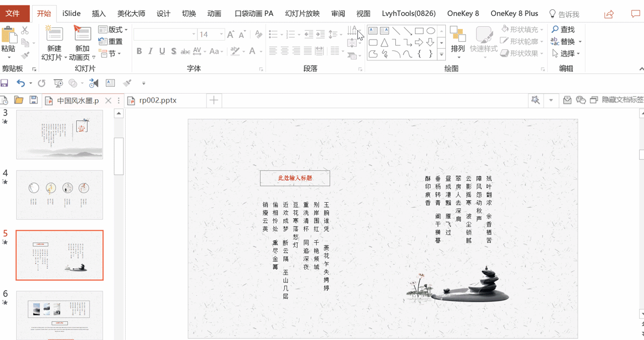The height and width of the screenshot is (340, 644).
Task: Click the Find (查找) magnifier icon
Action: (x=555, y=30)
